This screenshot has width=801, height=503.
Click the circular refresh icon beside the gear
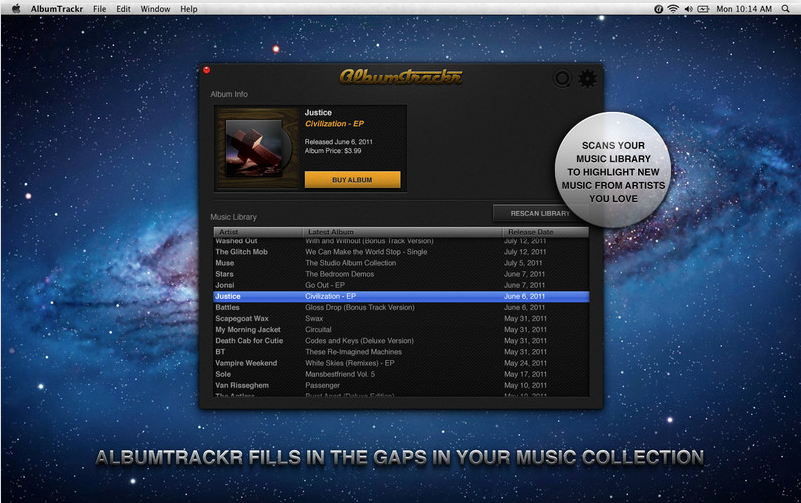pyautogui.click(x=562, y=78)
